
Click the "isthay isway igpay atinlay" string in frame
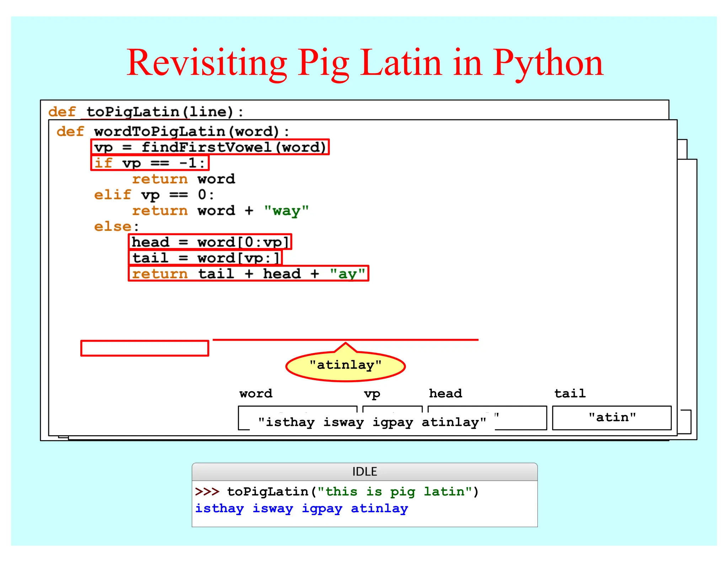point(372,422)
